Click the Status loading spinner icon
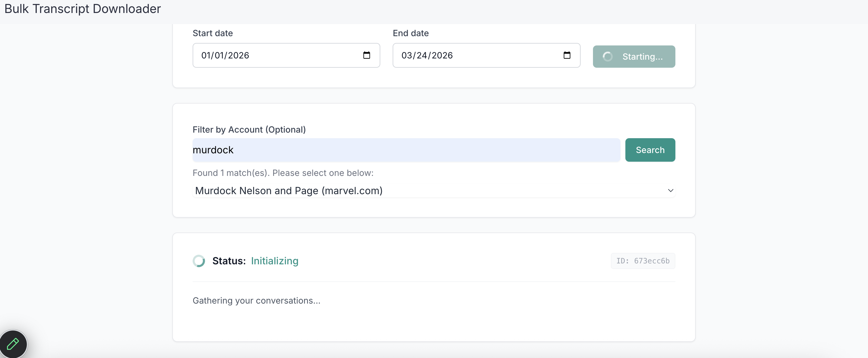Screen dimensions: 868x358 pos(199,261)
